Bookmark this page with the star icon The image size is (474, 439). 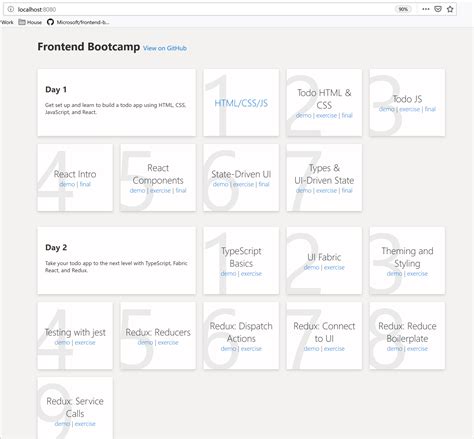pyautogui.click(x=450, y=9)
